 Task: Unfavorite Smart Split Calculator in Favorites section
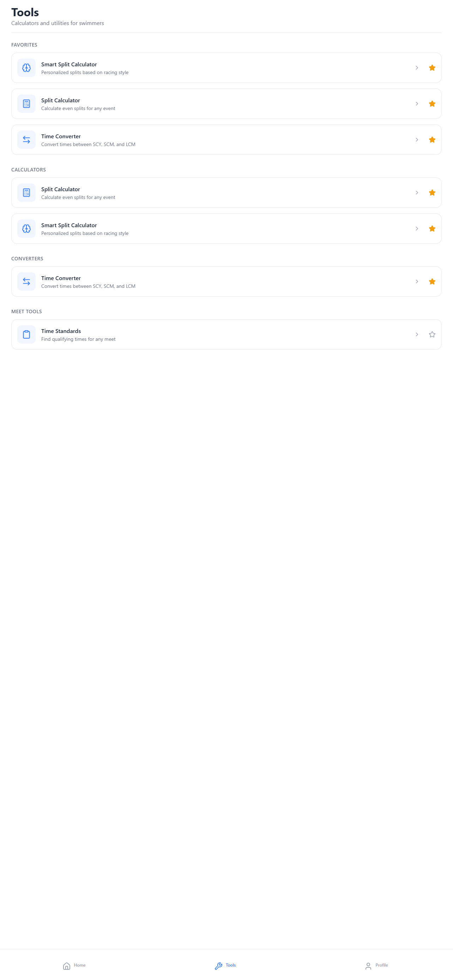click(x=432, y=68)
